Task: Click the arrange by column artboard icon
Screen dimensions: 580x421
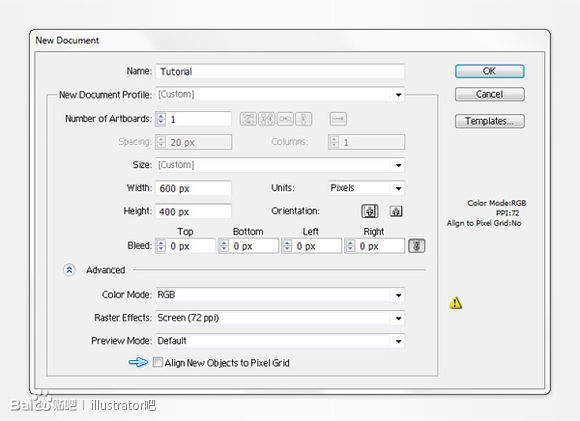Action: click(303, 119)
